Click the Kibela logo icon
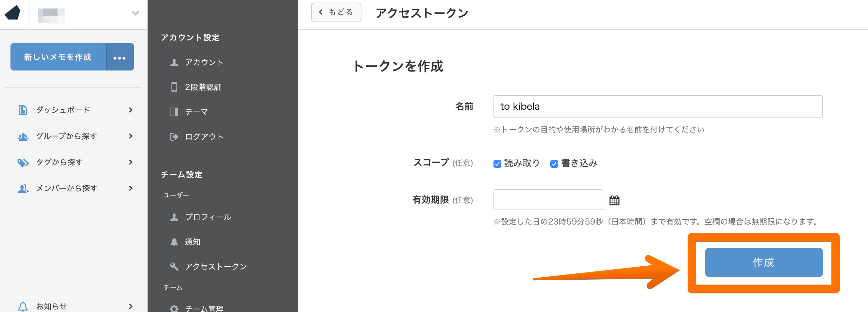This screenshot has width=868, height=312. [x=13, y=13]
